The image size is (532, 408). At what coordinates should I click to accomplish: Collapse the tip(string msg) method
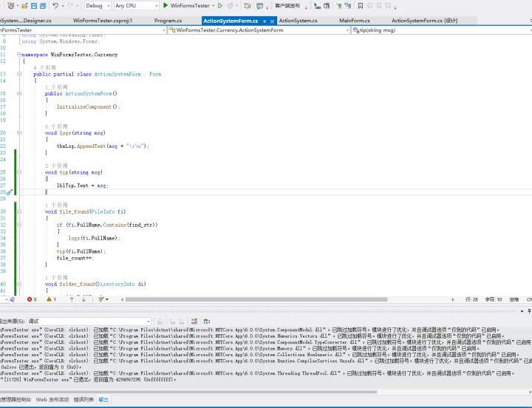pos(19,172)
